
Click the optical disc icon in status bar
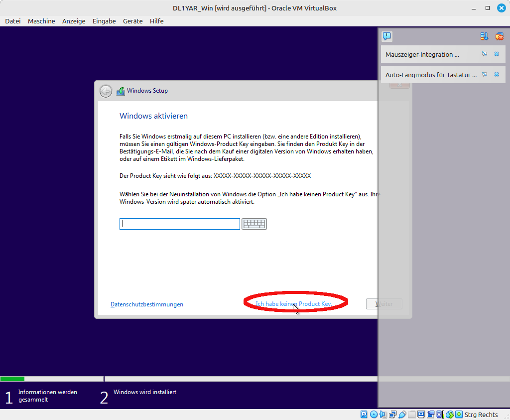coord(374,415)
